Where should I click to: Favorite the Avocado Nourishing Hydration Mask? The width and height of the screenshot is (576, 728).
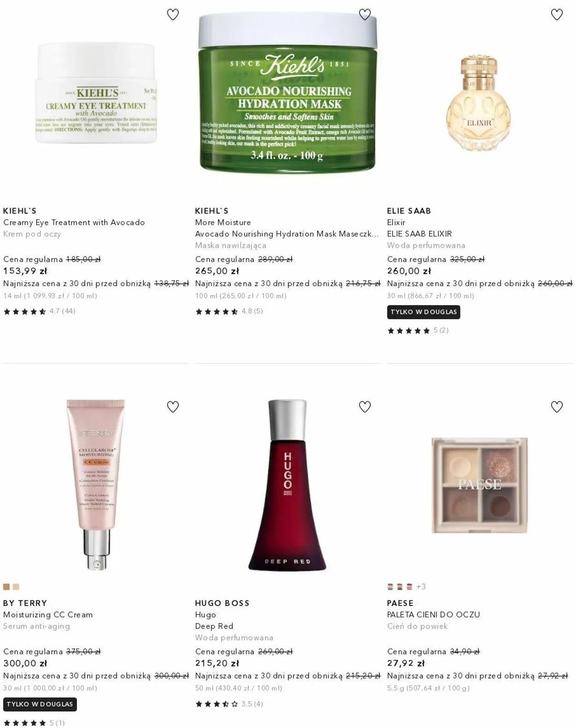[x=365, y=15]
